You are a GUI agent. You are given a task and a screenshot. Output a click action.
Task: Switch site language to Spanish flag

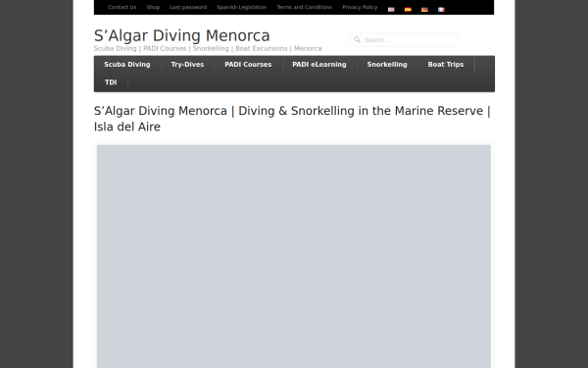click(408, 10)
